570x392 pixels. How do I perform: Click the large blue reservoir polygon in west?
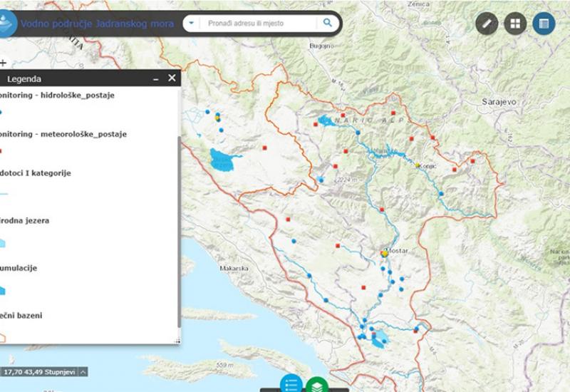223,160
